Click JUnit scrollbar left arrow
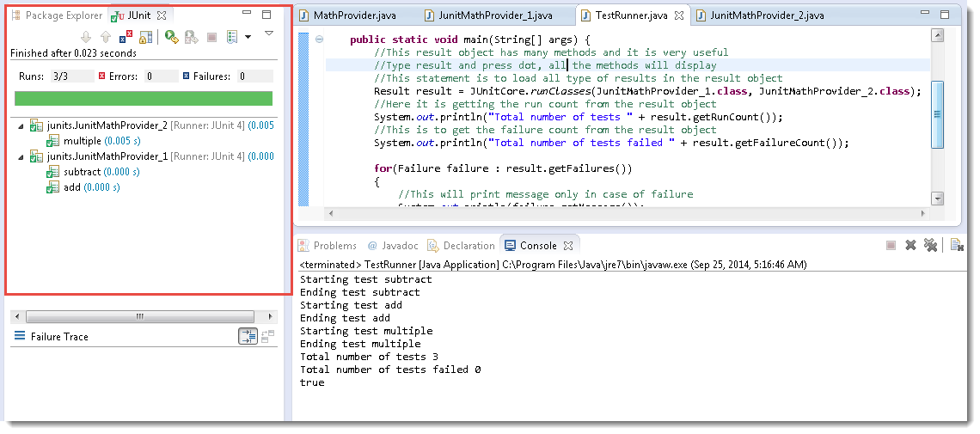 (17, 316)
